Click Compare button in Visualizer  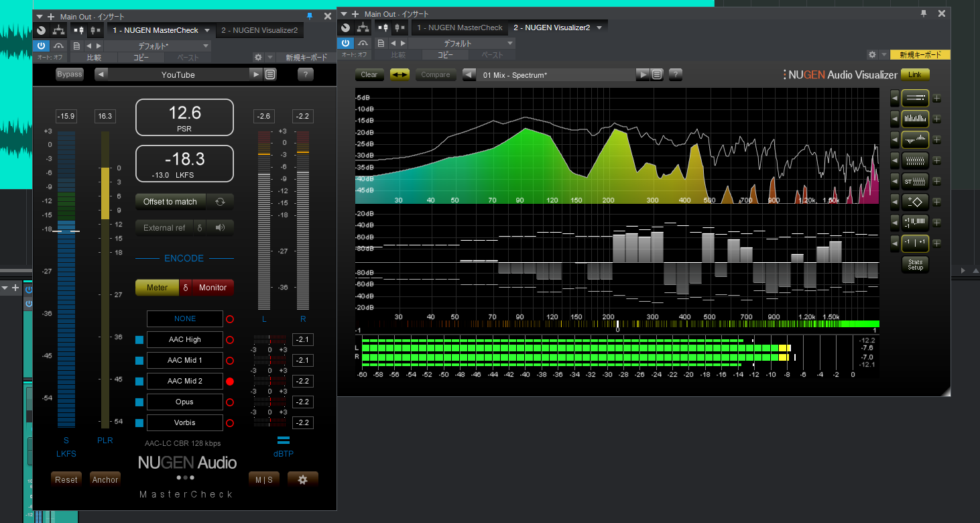coord(436,74)
